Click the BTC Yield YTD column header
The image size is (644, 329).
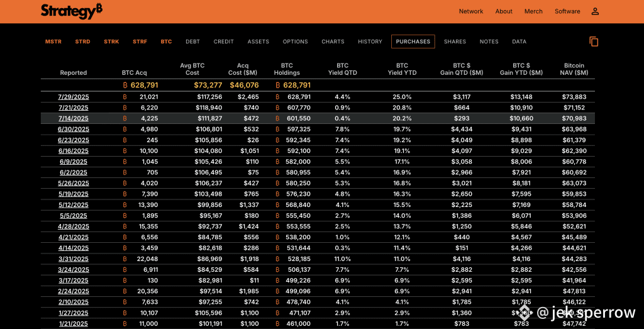click(402, 69)
